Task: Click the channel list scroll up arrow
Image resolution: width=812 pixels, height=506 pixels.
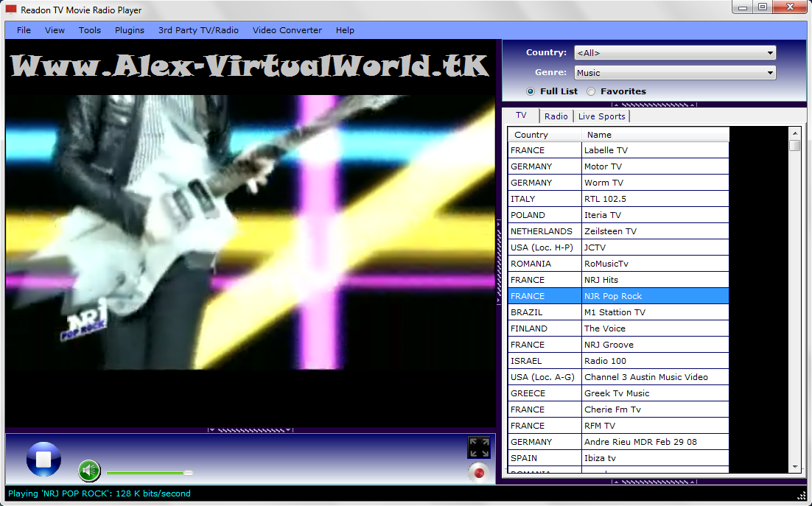Action: tap(795, 133)
